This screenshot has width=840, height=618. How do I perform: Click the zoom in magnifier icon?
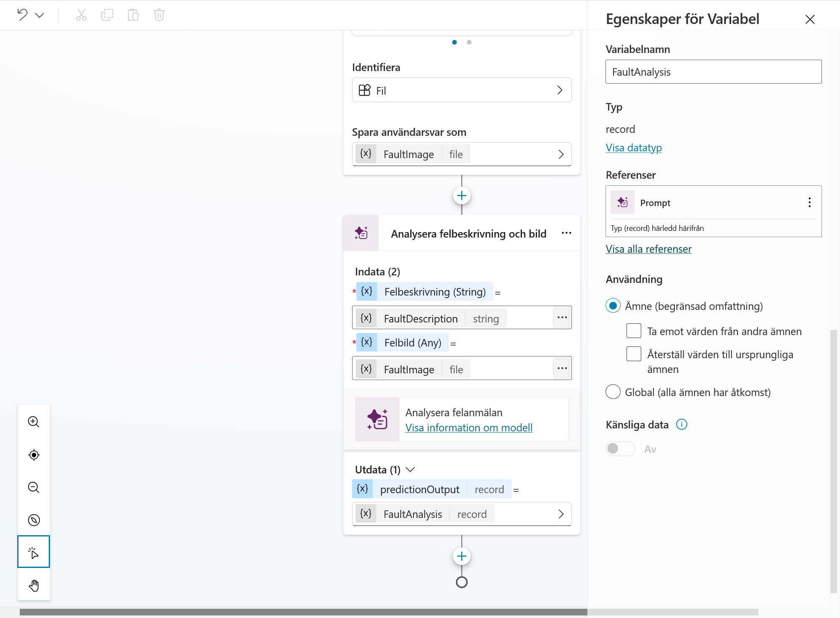[x=34, y=422]
